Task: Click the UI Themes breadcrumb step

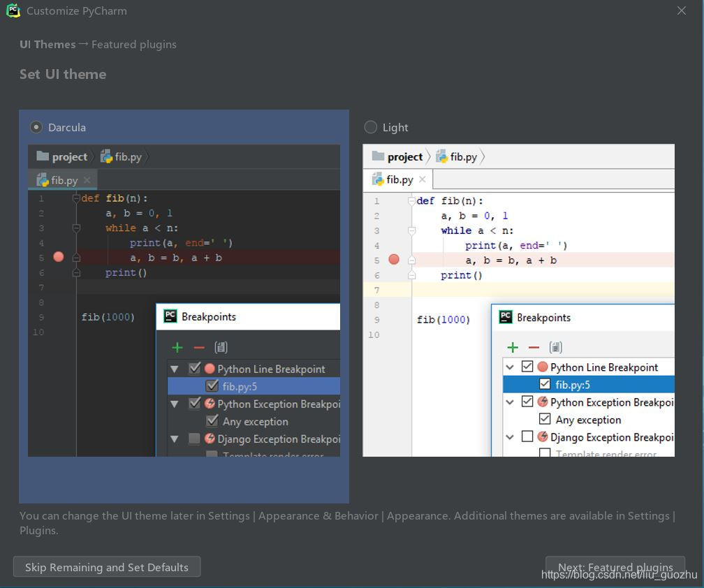Action: [x=47, y=45]
